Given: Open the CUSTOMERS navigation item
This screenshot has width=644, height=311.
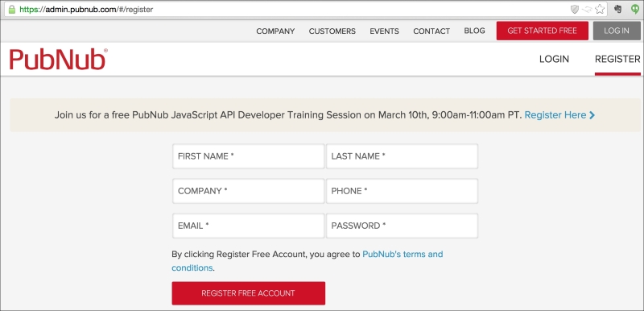Looking at the screenshot, I should [332, 31].
